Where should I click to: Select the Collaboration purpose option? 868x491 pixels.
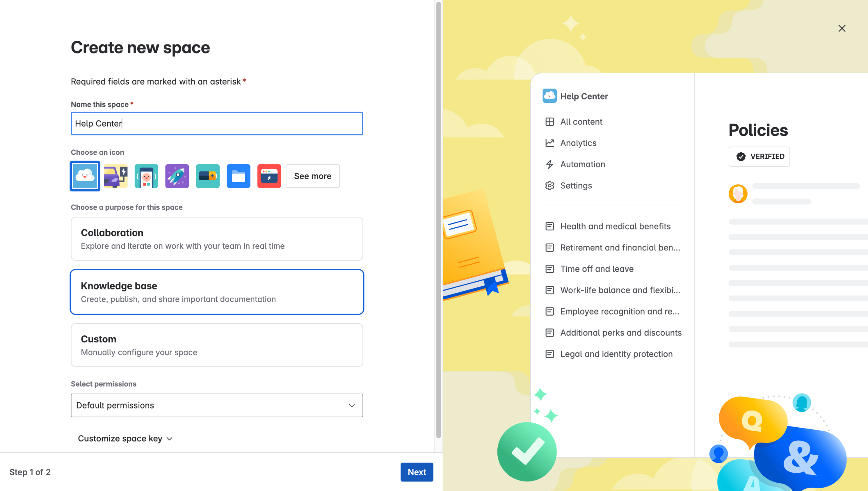217,239
